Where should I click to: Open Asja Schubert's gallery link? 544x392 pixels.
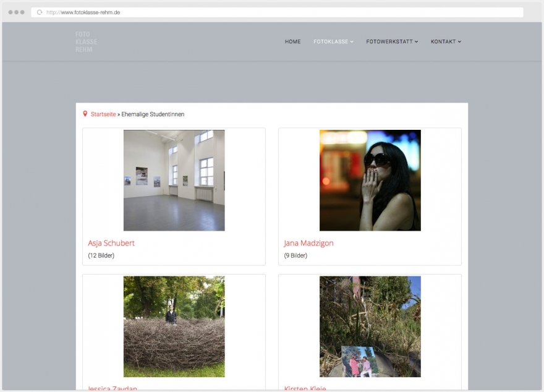click(111, 243)
